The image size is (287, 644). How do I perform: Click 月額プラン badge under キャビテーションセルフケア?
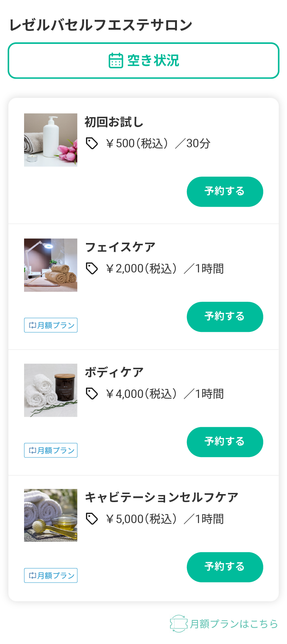tap(51, 576)
